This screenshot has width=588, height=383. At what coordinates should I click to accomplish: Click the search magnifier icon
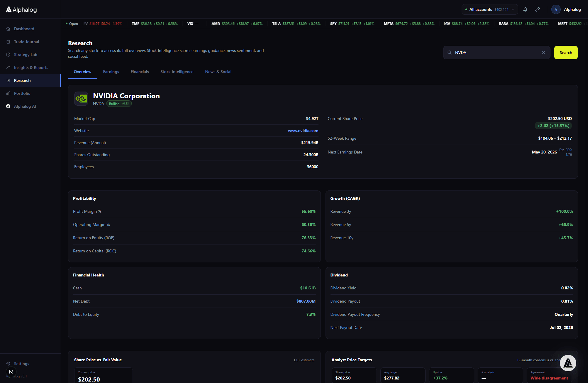tap(449, 53)
